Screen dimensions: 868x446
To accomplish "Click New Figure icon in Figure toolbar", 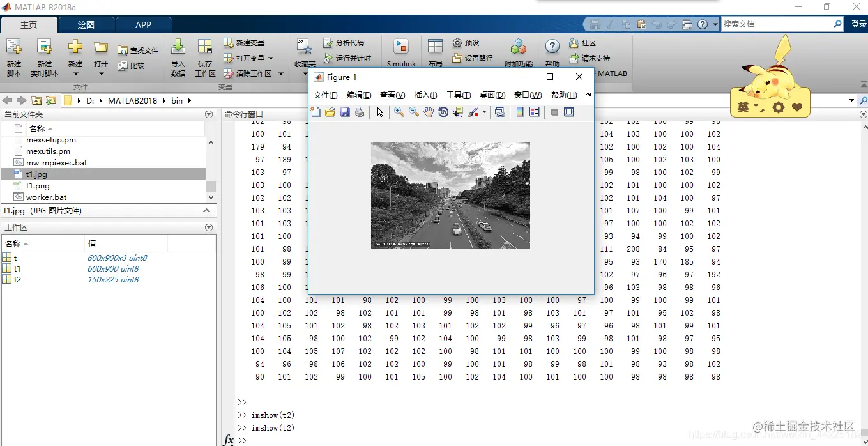I will [x=316, y=112].
